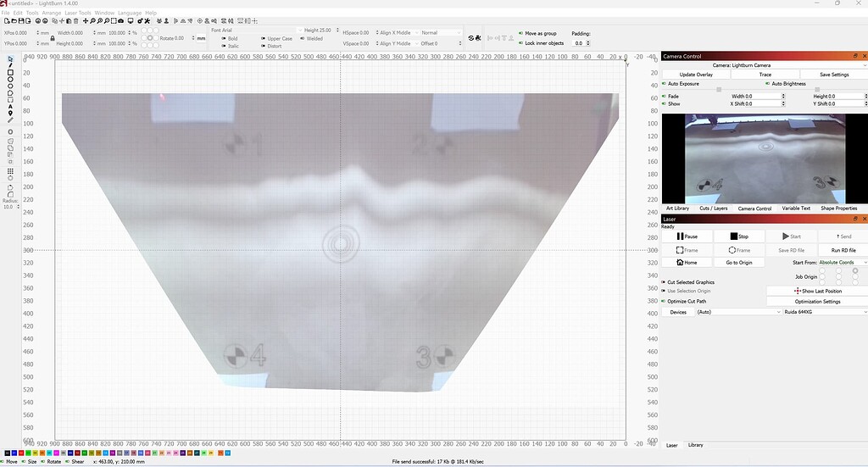This screenshot has width=868, height=467.
Task: Click the circular rubber-band Frame button
Action: click(739, 250)
